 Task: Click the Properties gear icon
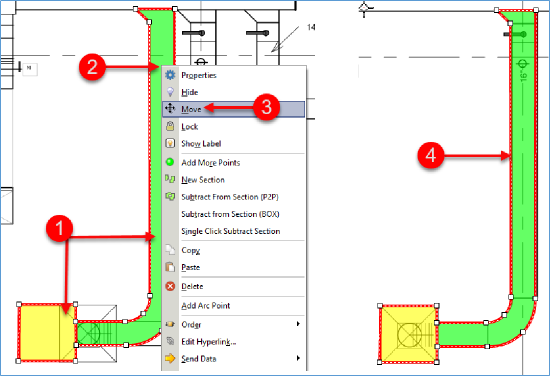170,75
